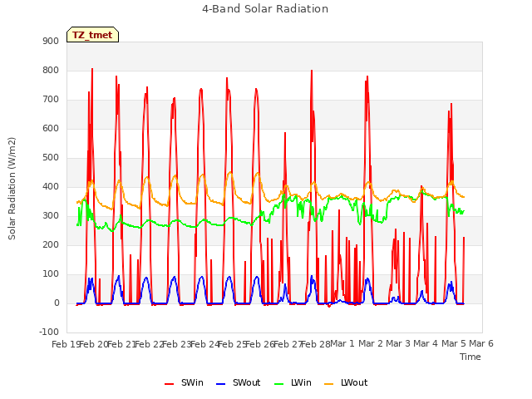532x399 pixels.
Task: Click the y-axis tick '0'
Action: [x=57, y=303]
